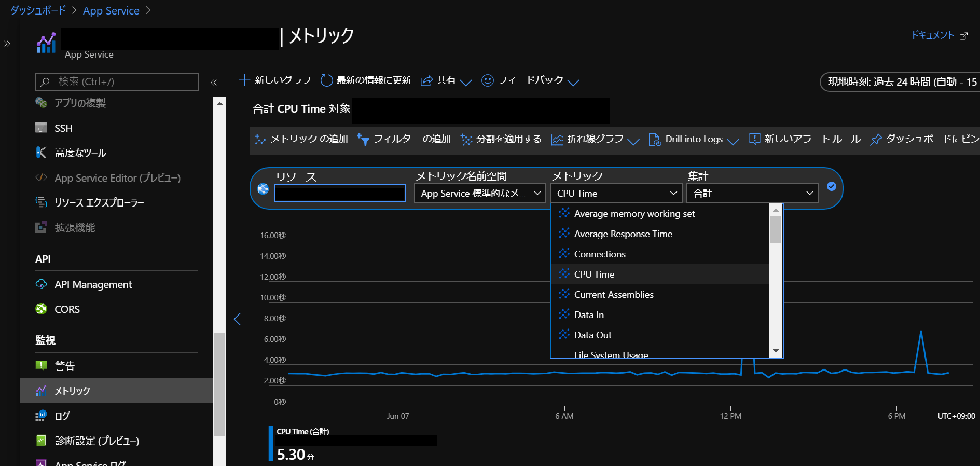Click the アプリの複製 clone app icon

[x=41, y=103]
